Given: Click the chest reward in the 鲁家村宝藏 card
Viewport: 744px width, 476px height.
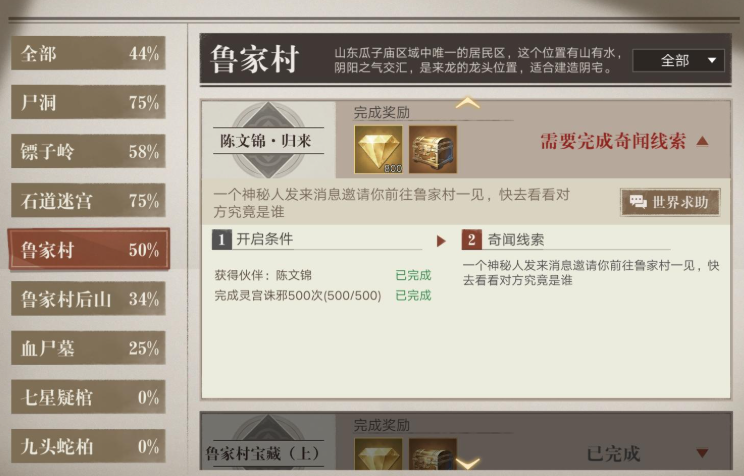Looking at the screenshot, I should coord(433,454).
